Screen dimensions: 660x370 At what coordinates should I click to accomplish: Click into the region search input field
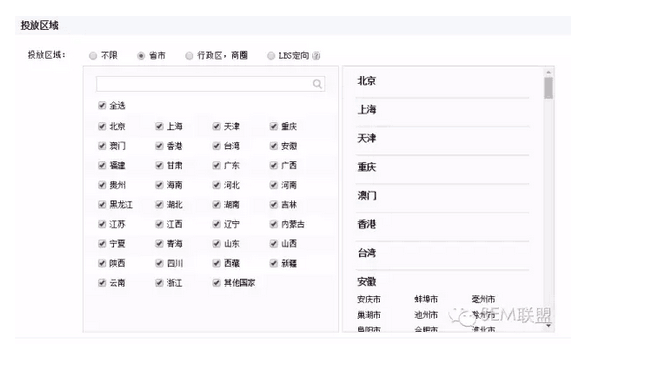coord(210,84)
